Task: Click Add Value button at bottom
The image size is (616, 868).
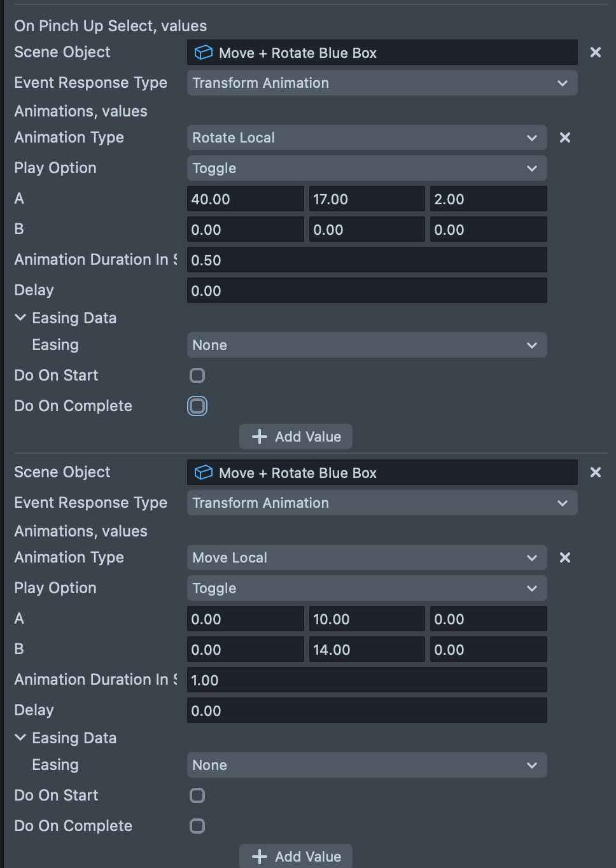Action: pos(296,856)
